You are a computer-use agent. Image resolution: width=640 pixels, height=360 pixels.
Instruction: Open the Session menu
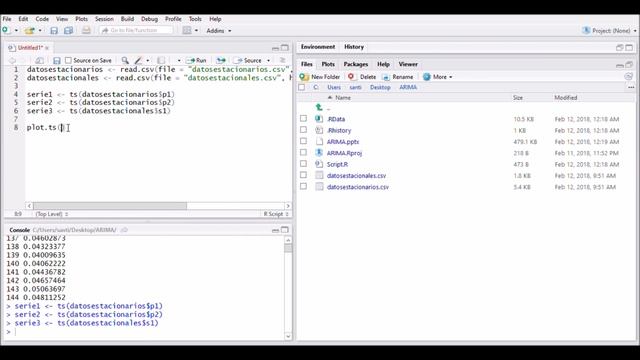104,19
